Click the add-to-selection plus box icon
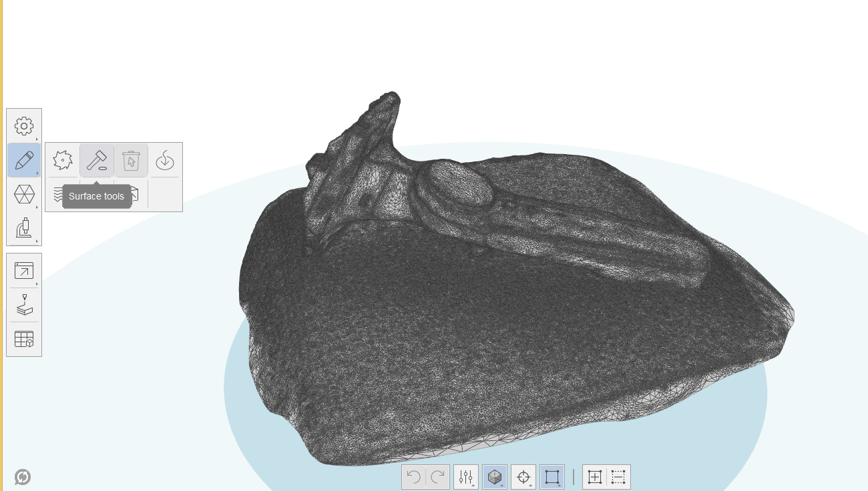This screenshot has height=491, width=868. [595, 477]
